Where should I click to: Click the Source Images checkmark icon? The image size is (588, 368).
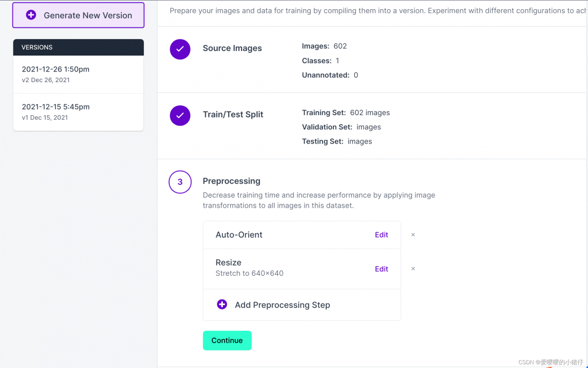[x=180, y=49]
